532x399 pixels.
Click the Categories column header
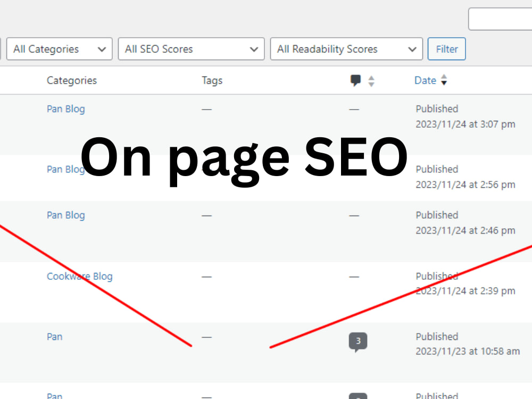pos(72,80)
